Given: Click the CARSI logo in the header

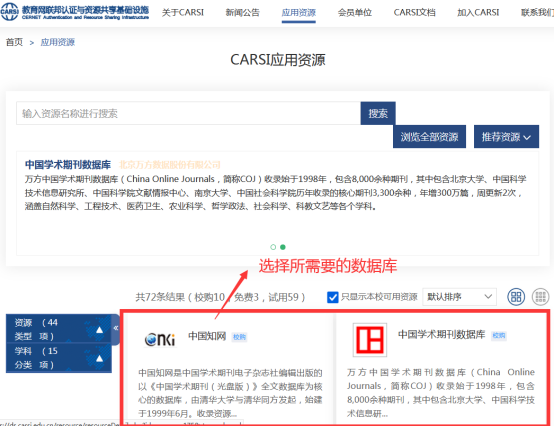Looking at the screenshot, I should (x=75, y=12).
